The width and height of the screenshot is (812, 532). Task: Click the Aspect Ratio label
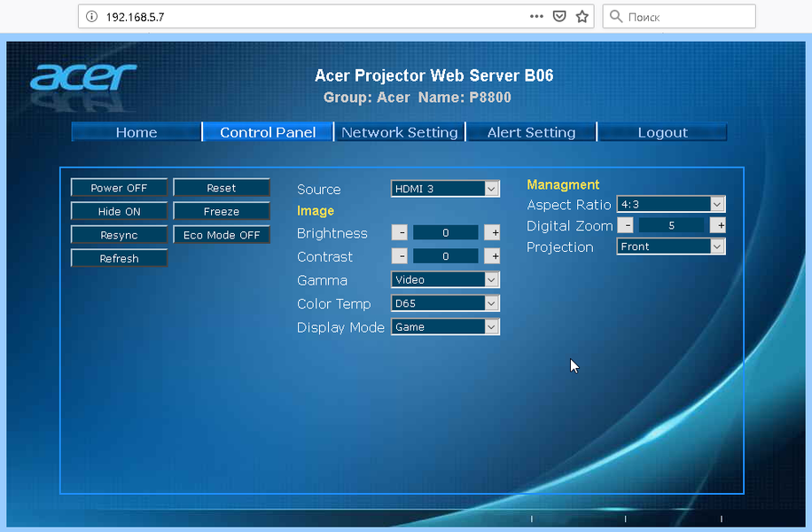pos(568,205)
